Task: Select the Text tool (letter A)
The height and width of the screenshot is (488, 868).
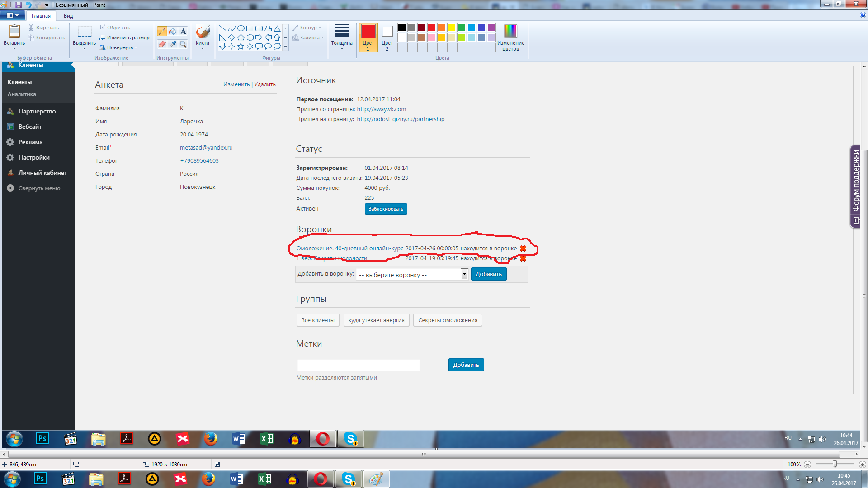Action: click(x=183, y=31)
